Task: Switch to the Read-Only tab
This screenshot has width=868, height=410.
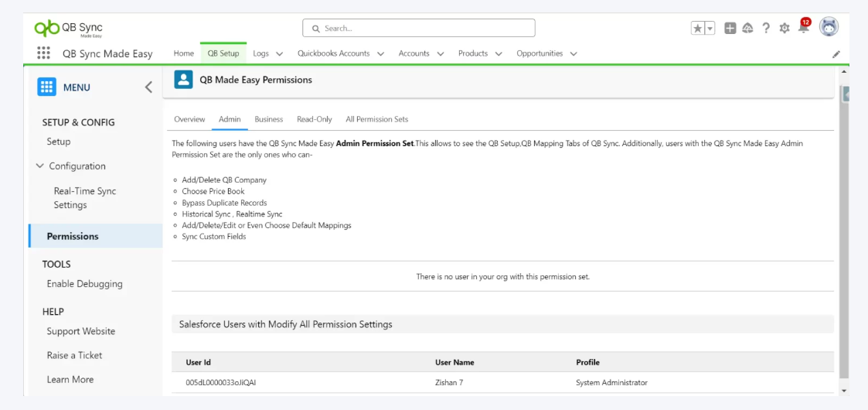Action: click(315, 119)
